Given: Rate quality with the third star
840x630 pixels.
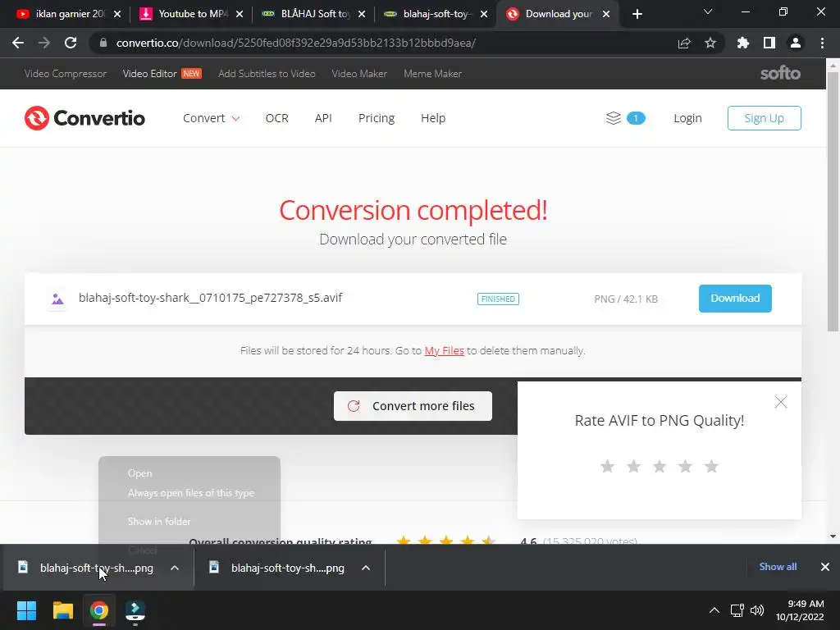Looking at the screenshot, I should [x=660, y=467].
